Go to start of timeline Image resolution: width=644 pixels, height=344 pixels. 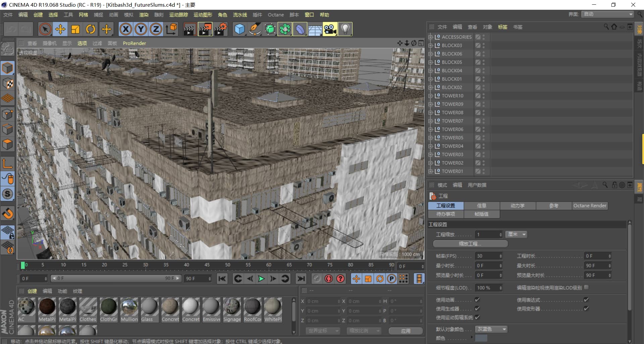(222, 279)
